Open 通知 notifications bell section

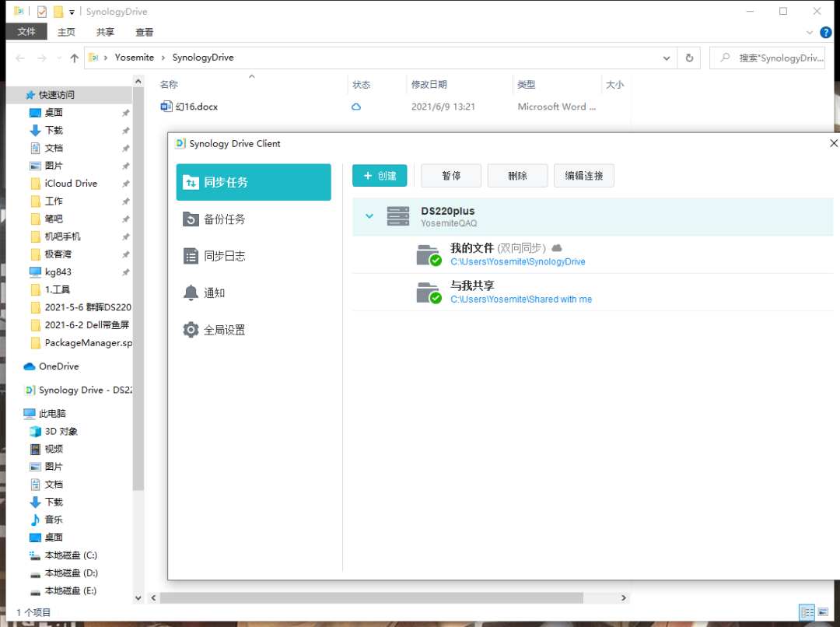(x=214, y=293)
